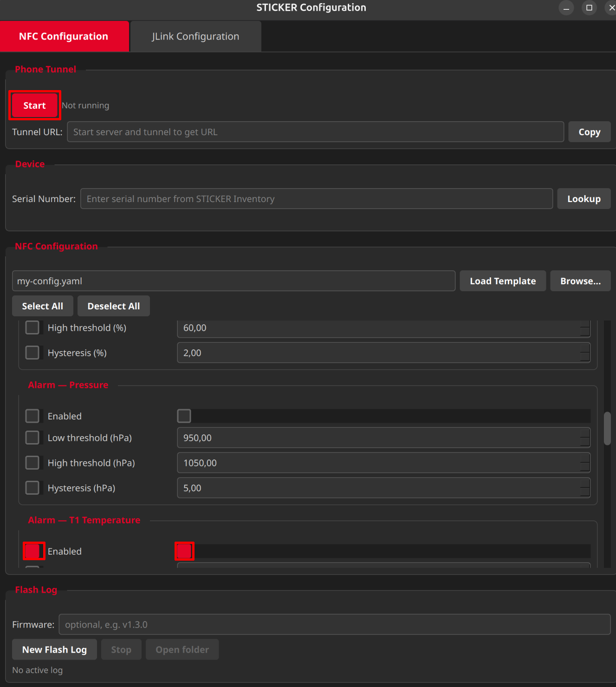Increase Hysteresis (hPa) with the up stepper
This screenshot has height=687, width=616.
pyautogui.click(x=585, y=483)
